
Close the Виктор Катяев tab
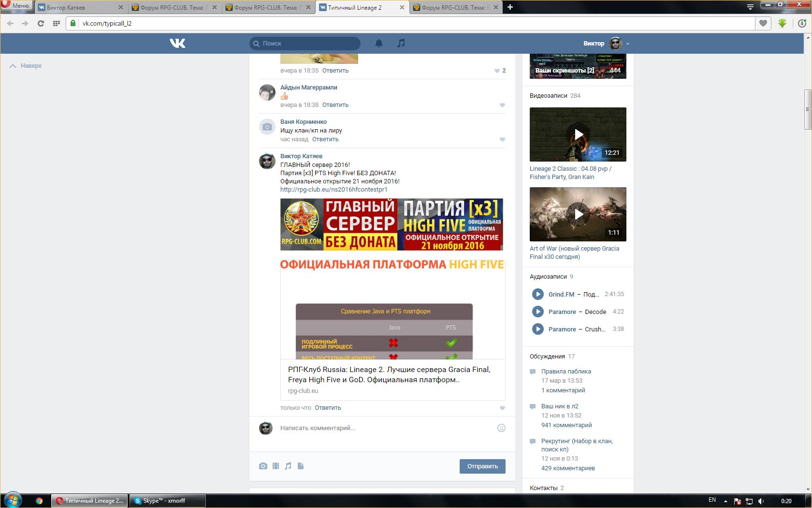[121, 7]
